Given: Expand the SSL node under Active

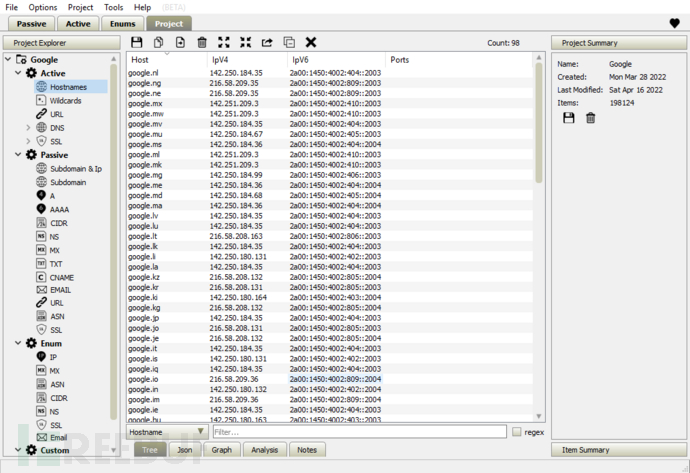Looking at the screenshot, I should click(28, 141).
